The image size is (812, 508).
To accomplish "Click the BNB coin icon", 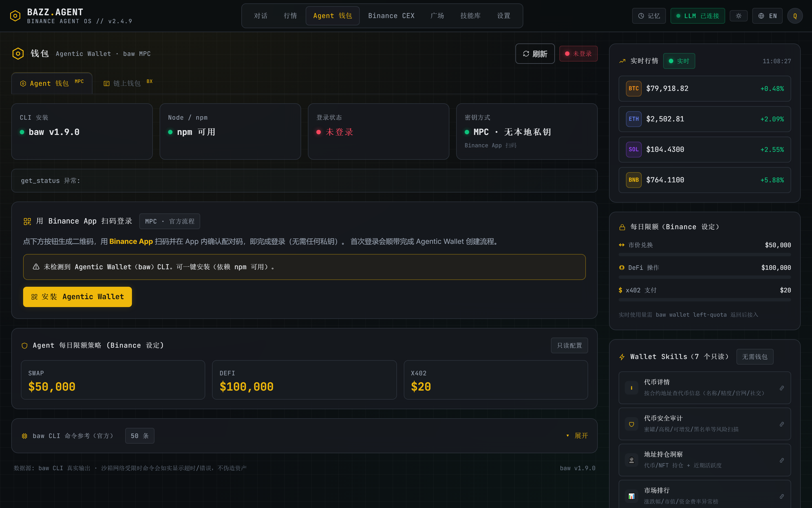I will point(634,180).
